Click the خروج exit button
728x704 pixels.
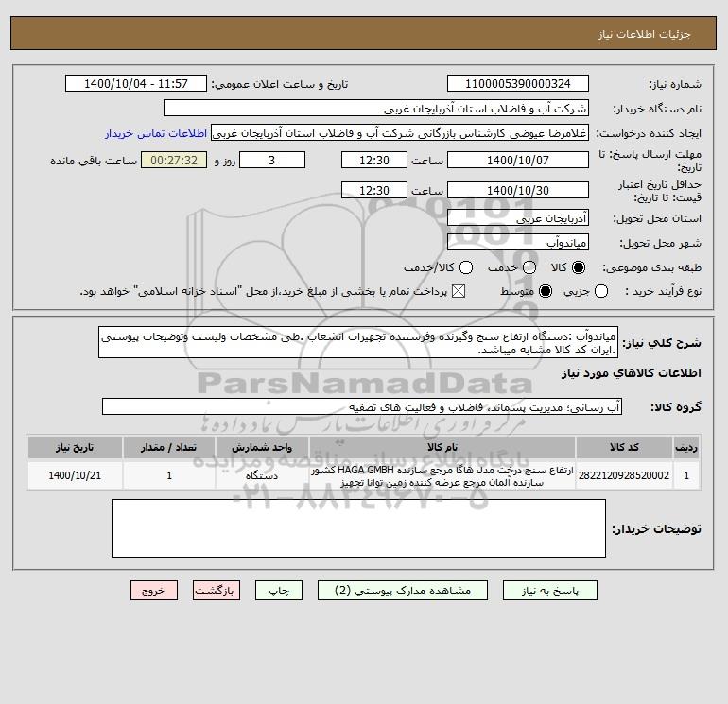154,591
